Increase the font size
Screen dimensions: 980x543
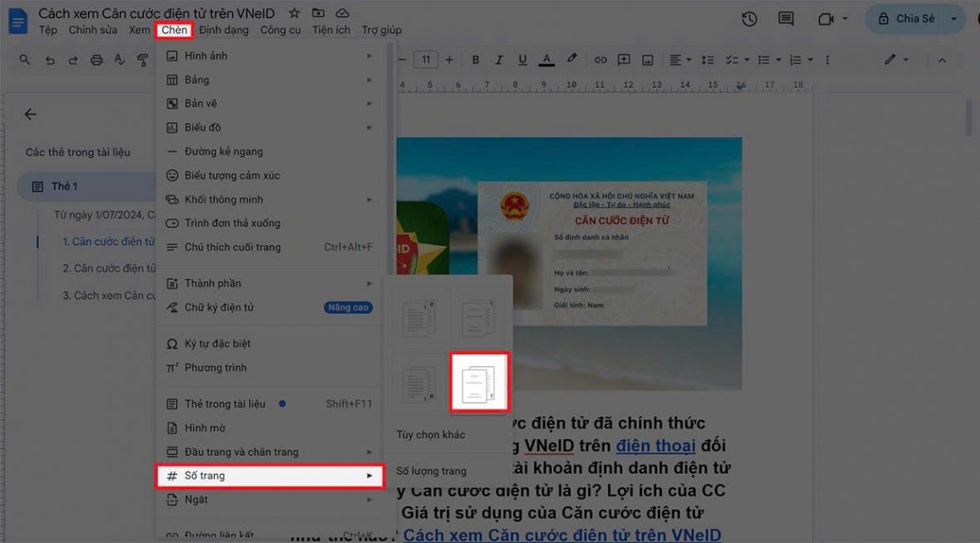448,60
